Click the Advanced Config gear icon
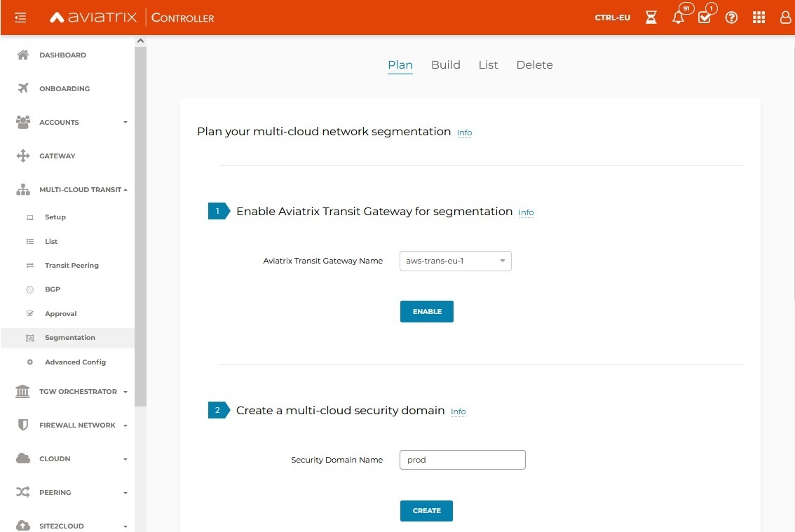This screenshot has height=532, width=795. coord(30,362)
